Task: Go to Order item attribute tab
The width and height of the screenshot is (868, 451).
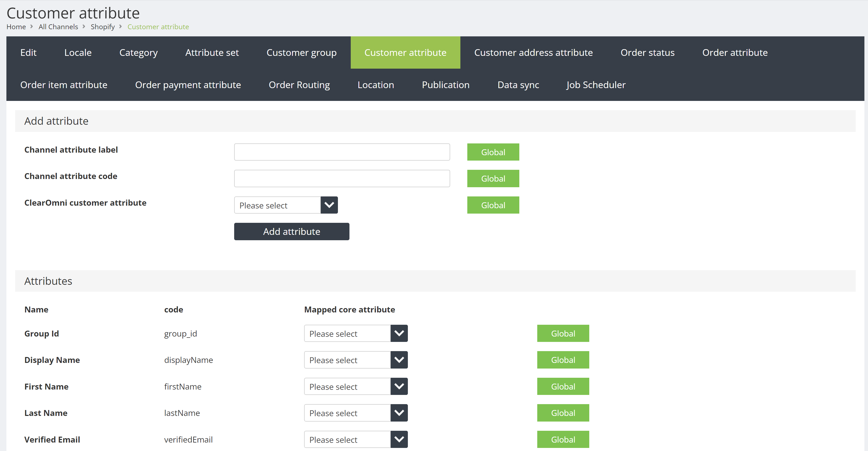Action: coord(64,85)
